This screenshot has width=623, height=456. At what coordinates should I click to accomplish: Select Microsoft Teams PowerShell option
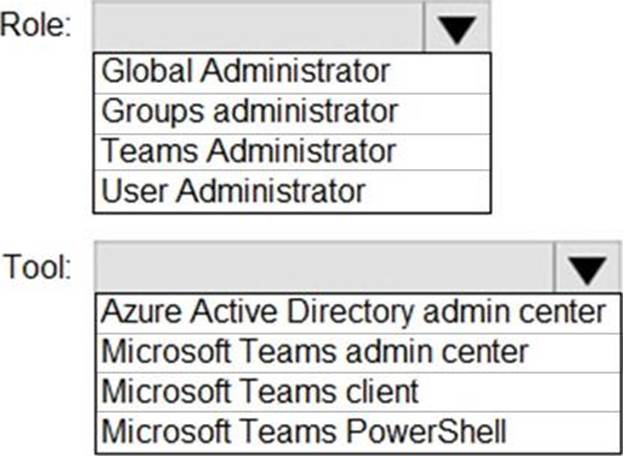[x=304, y=430]
